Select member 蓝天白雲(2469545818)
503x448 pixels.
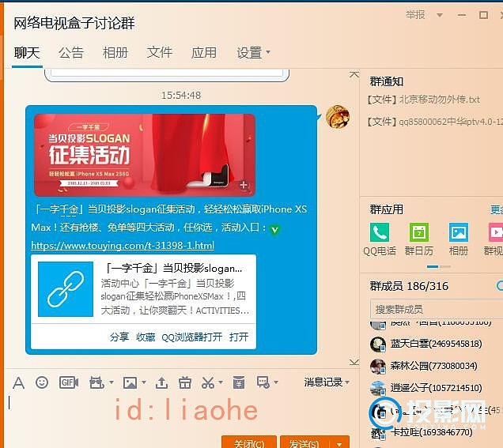tap(436, 344)
